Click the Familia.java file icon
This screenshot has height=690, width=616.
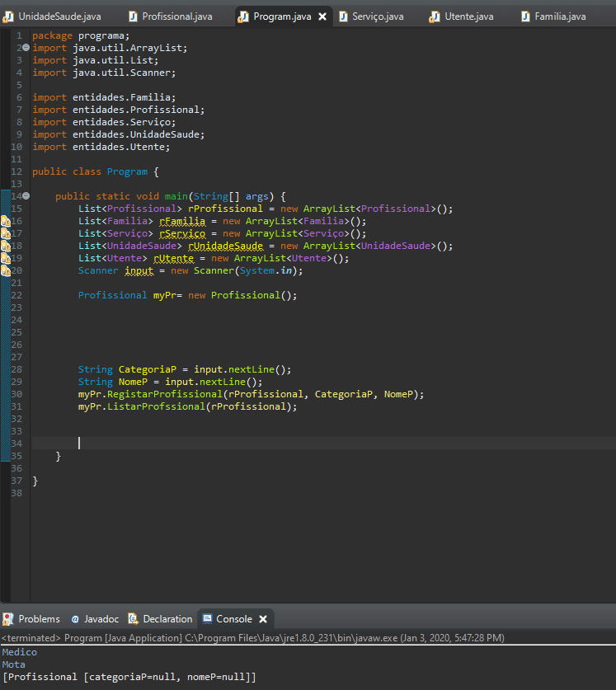tap(525, 16)
